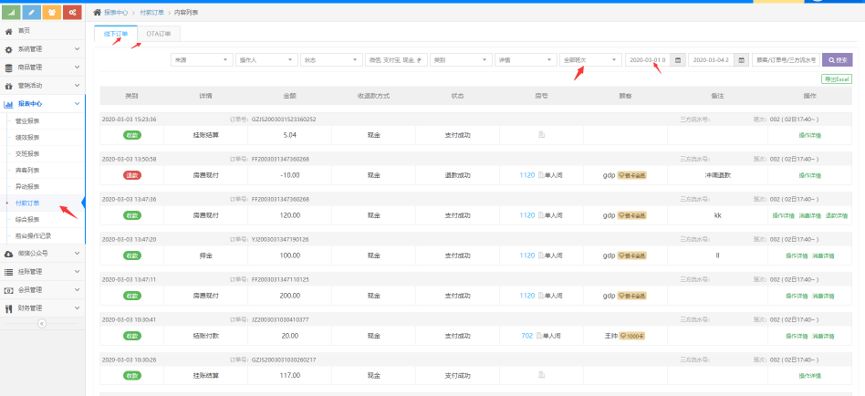Click the blue pencil shortcut icon
The image size is (865, 396).
click(x=32, y=12)
